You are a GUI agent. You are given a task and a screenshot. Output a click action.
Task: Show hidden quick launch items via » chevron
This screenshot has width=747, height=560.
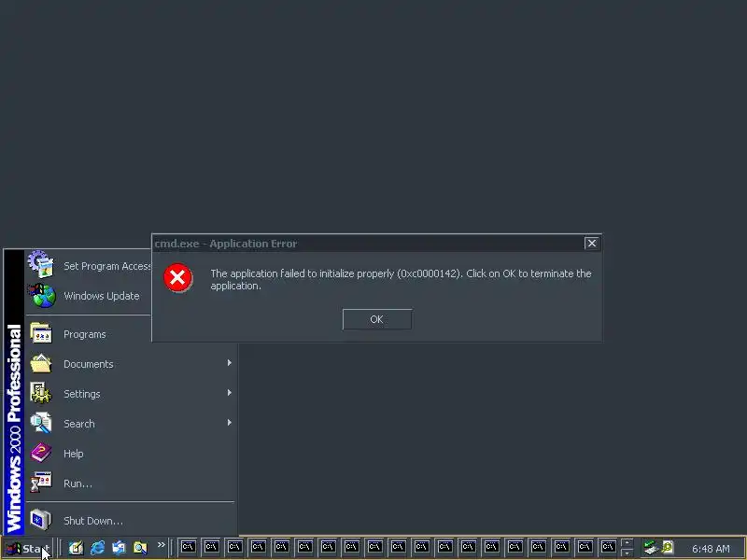162,544
